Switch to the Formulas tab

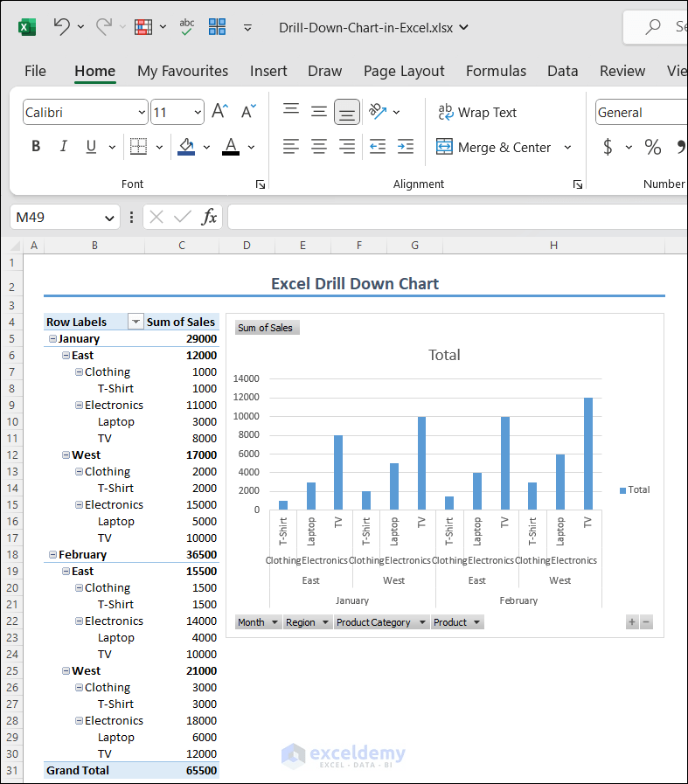(496, 71)
